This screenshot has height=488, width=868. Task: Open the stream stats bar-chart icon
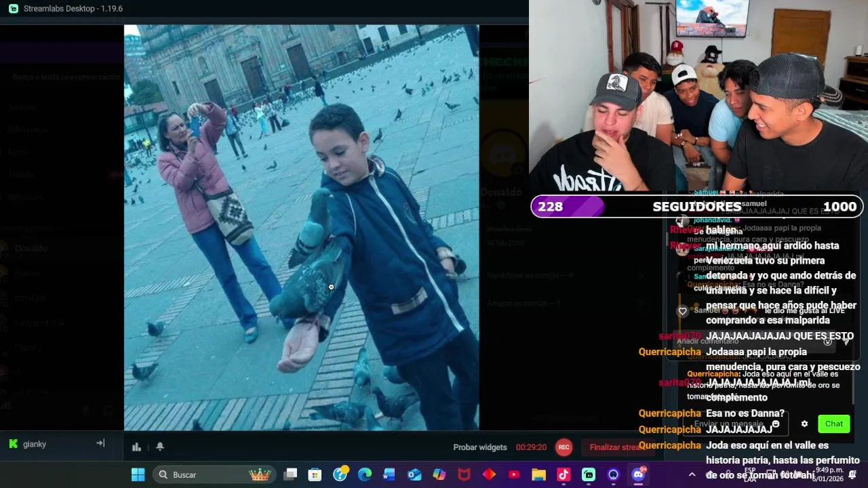[136, 447]
